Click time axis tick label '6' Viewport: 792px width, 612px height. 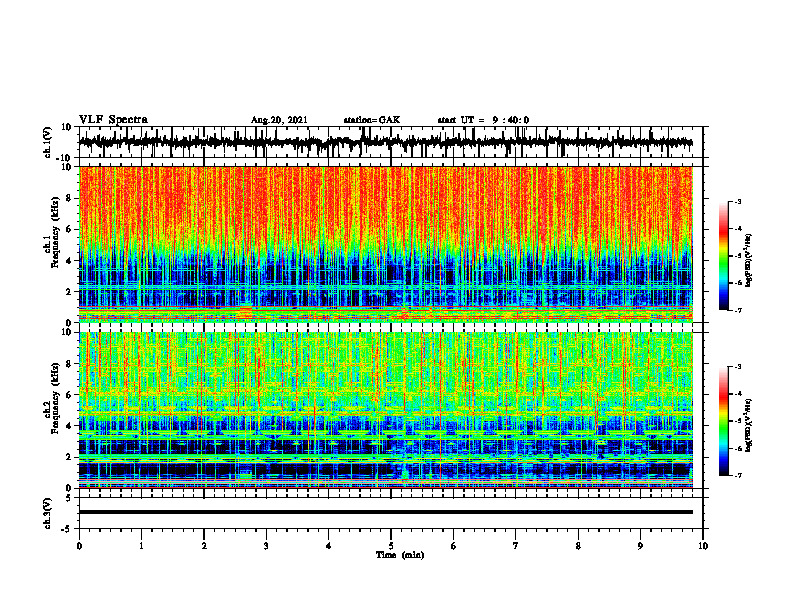tap(454, 546)
